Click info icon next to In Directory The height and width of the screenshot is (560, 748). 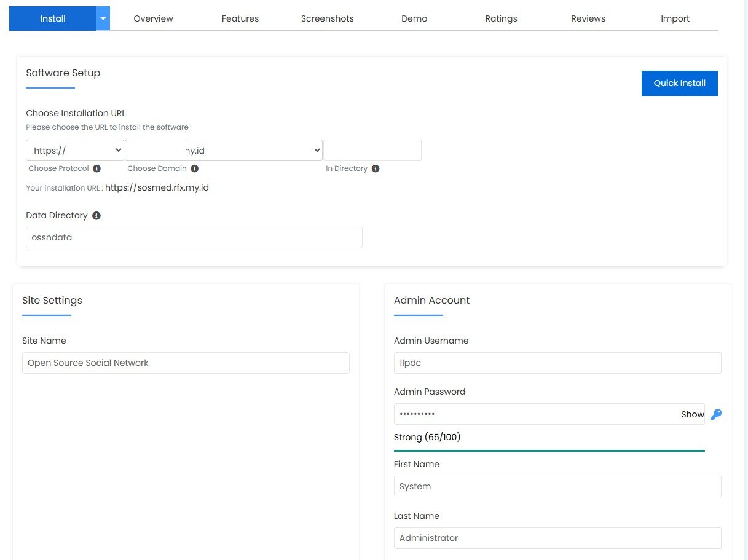coord(376,168)
